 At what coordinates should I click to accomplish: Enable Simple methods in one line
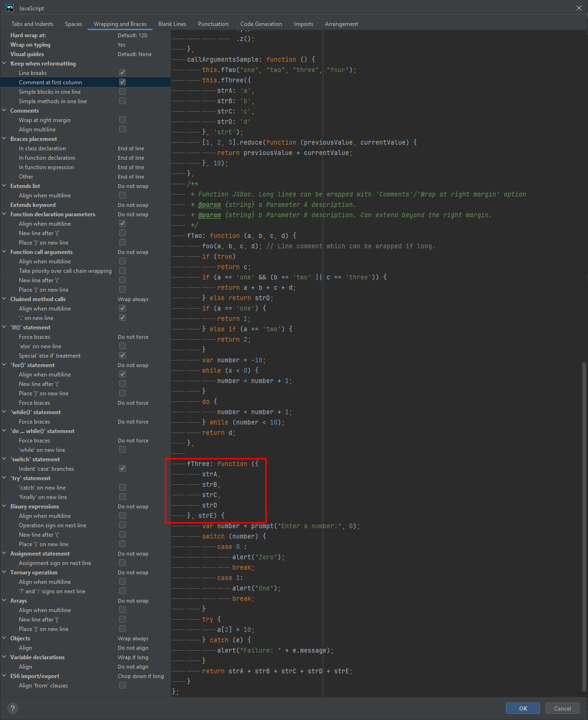[122, 101]
